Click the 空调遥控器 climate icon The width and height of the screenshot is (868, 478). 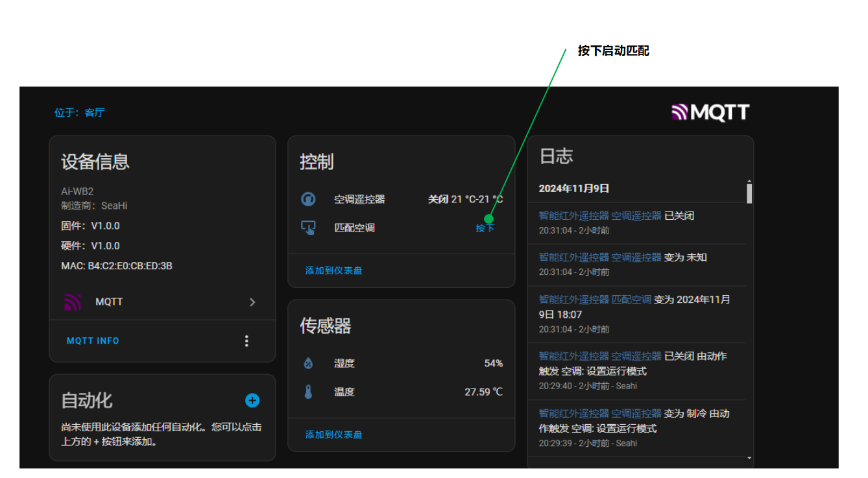(x=308, y=199)
